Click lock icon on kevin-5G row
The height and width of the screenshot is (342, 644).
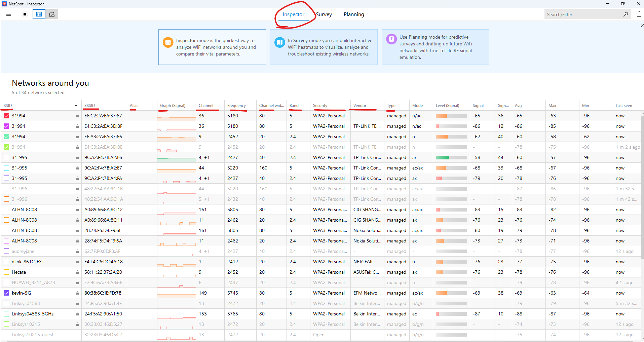point(77,293)
